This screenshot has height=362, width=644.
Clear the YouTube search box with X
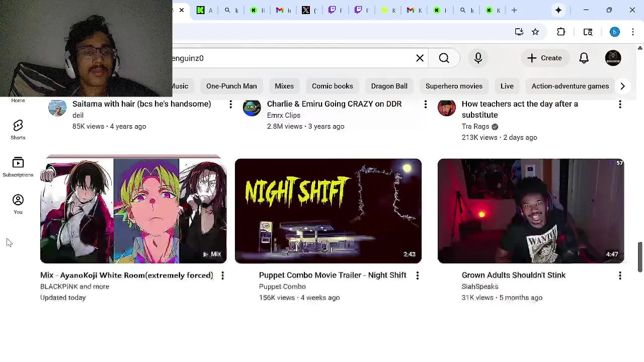tap(420, 58)
